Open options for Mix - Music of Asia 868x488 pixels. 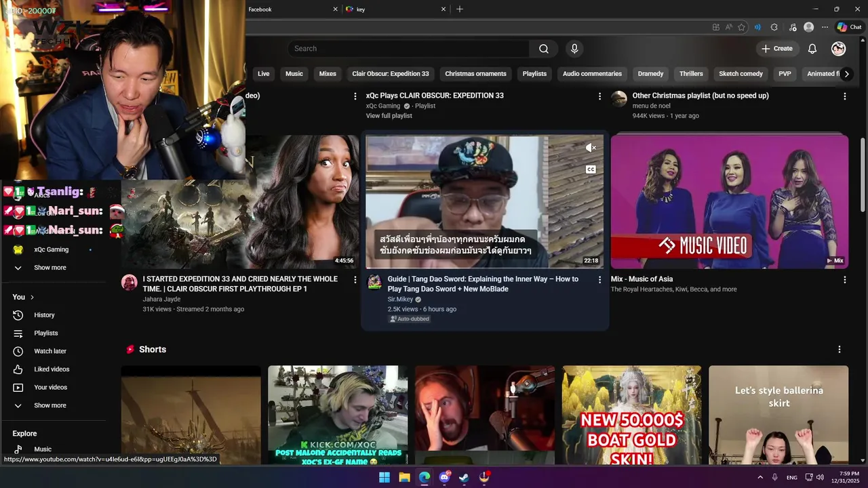844,279
